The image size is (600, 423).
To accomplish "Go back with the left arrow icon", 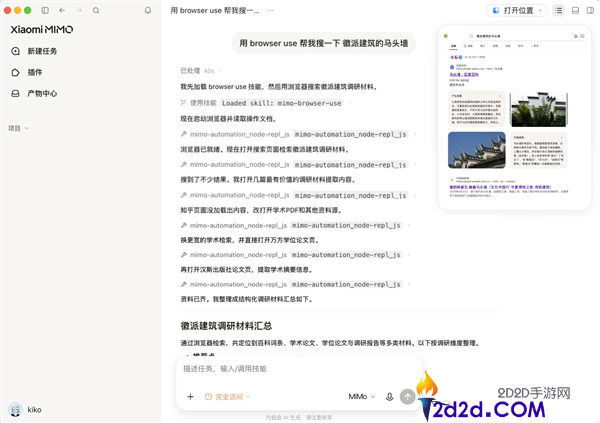I will coord(62,10).
